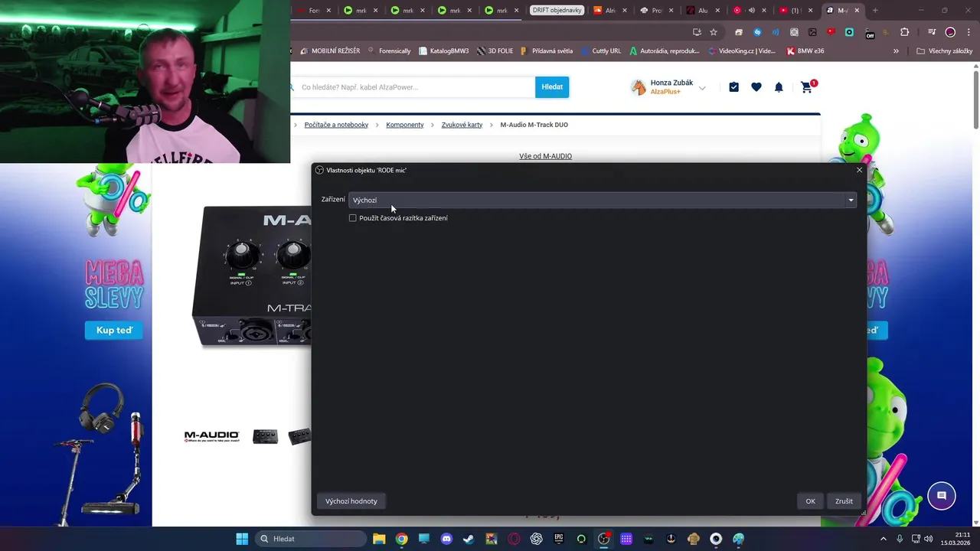The image size is (980, 551).
Task: Click the install app icon in address bar
Action: 697,32
